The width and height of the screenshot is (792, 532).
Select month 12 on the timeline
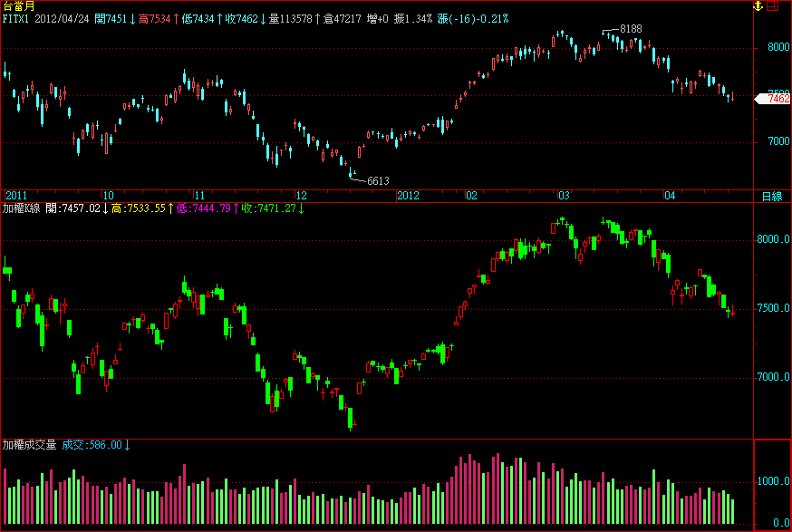click(x=301, y=196)
